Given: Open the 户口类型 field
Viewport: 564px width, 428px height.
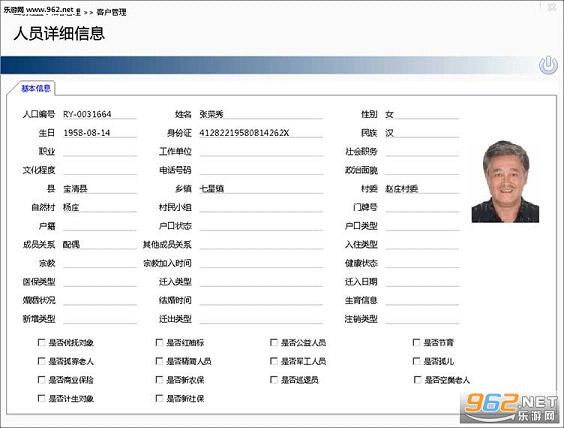Looking at the screenshot, I should pyautogui.click(x=422, y=226).
